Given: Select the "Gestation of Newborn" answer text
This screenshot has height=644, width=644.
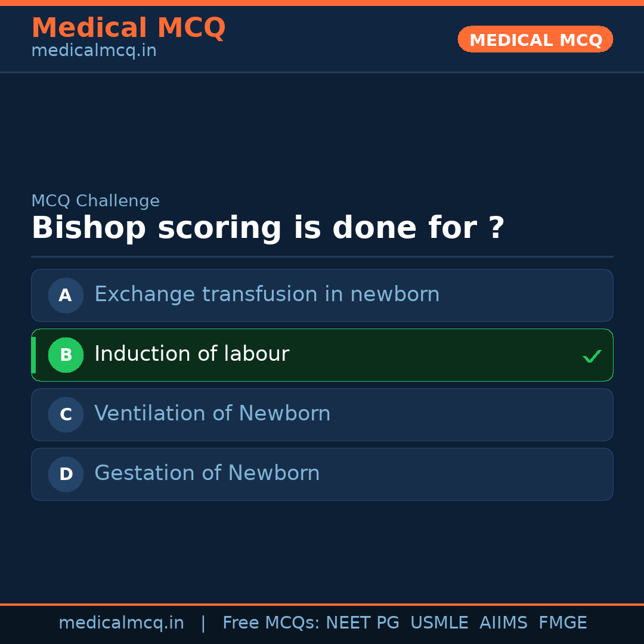Looking at the screenshot, I should click(207, 473).
